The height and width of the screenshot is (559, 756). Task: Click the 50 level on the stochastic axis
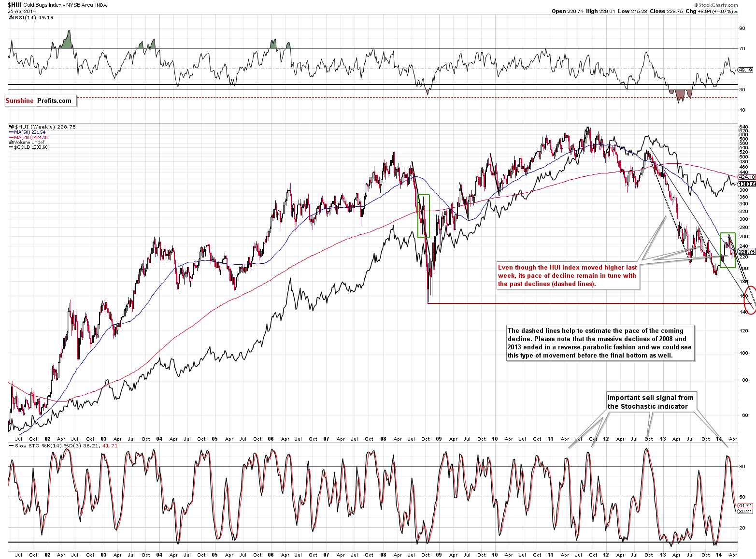(x=742, y=497)
